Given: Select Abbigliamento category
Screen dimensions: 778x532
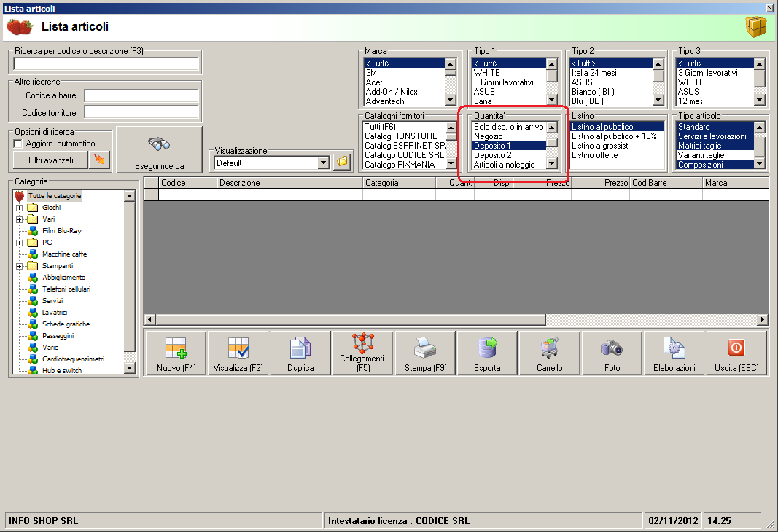Looking at the screenshot, I should 63,277.
